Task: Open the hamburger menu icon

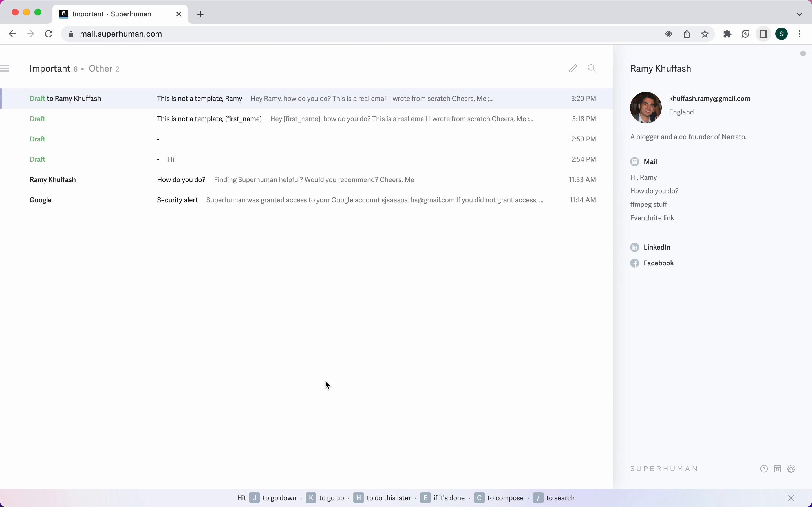Action: click(5, 68)
